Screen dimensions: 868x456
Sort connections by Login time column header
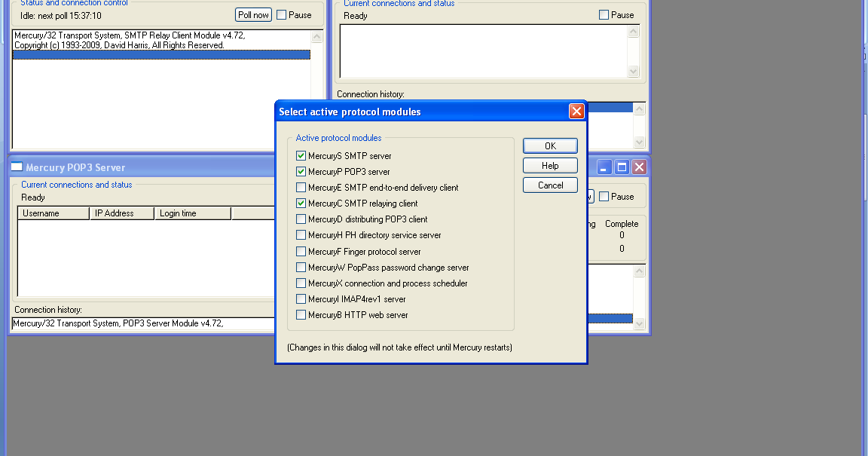pos(193,213)
